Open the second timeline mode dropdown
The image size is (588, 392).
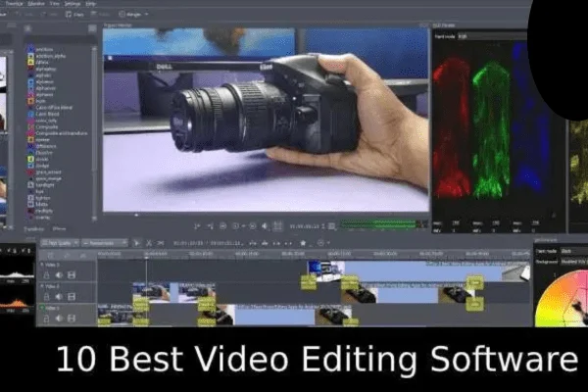(102, 241)
